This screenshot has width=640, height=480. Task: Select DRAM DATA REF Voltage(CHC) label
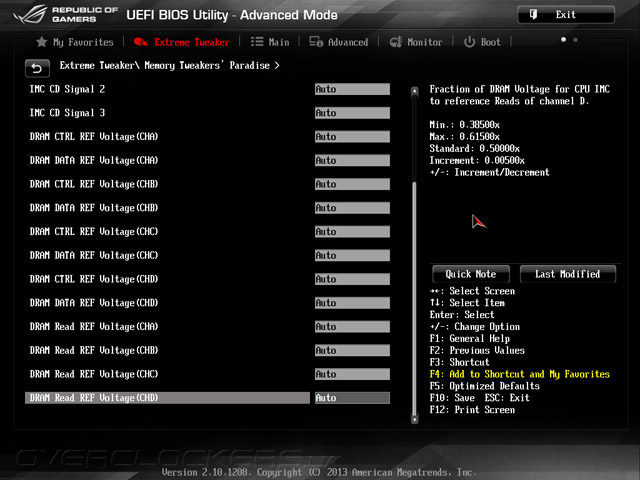pos(94,255)
